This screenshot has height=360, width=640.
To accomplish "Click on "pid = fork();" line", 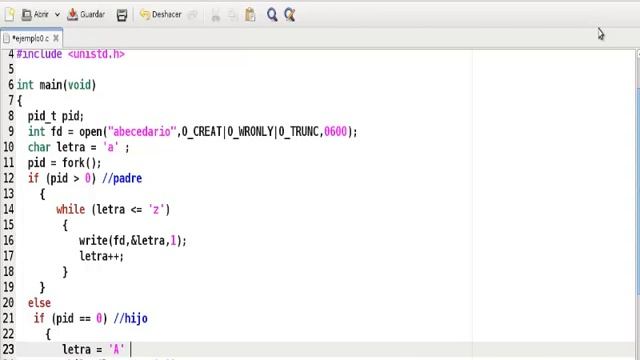I will coord(64,163).
